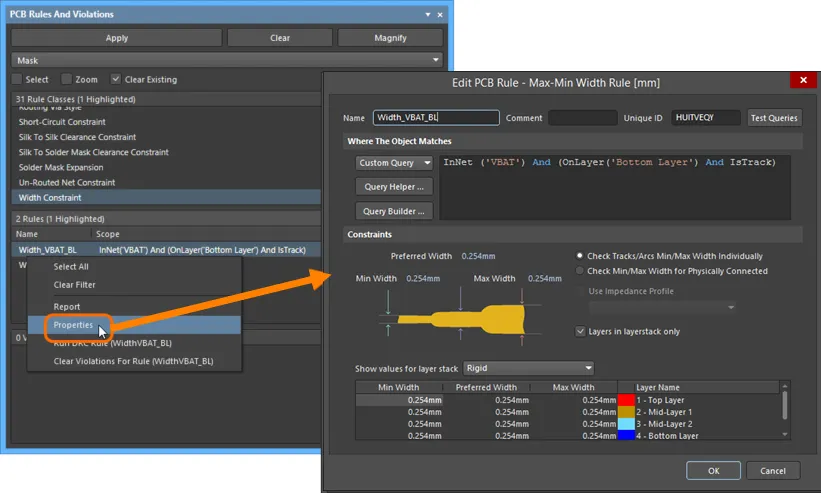The image size is (821, 493).
Task: Click the cyan Mid-Layer 2 color swatch
Action: click(626, 424)
